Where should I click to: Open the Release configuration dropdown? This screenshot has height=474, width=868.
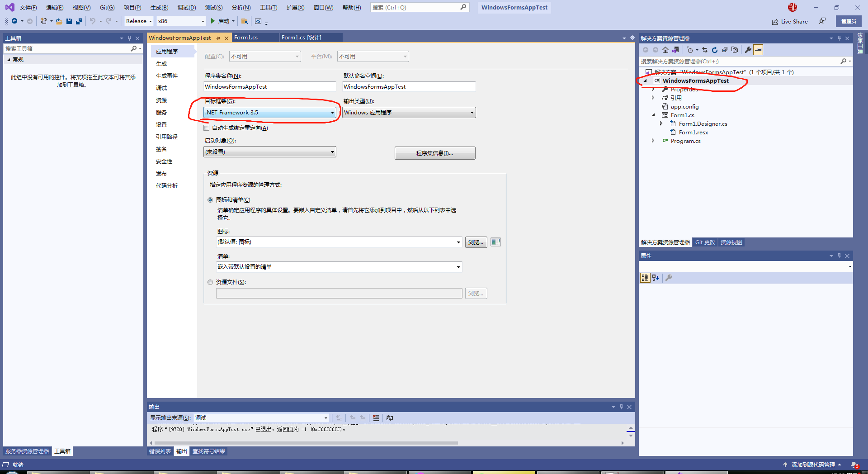tap(139, 21)
